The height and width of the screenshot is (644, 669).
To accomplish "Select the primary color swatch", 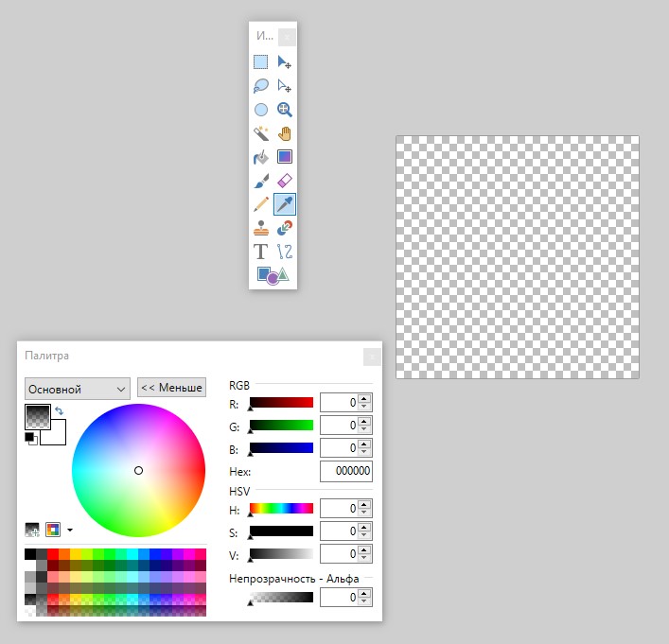I will coord(38,417).
